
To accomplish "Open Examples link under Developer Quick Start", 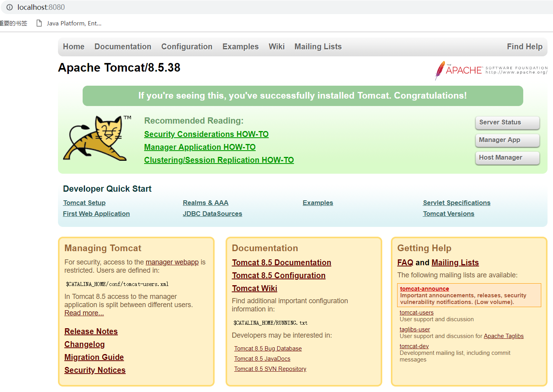I will (x=318, y=203).
